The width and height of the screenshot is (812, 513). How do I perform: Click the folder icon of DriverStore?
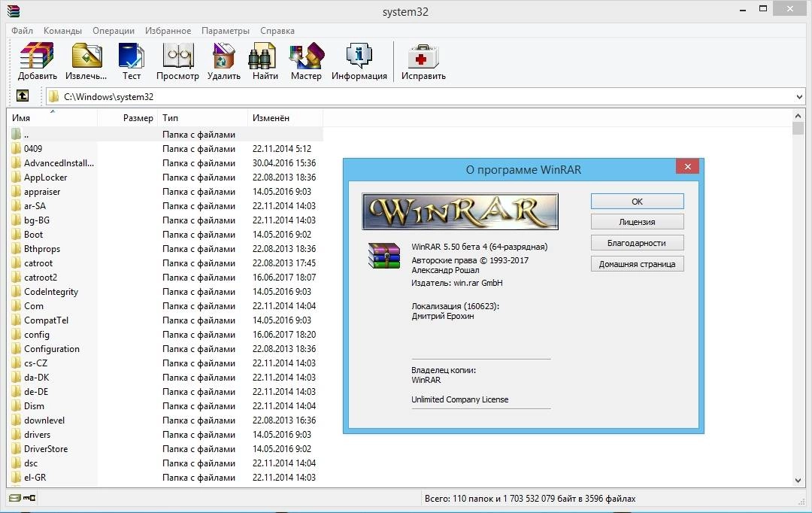tap(16, 449)
